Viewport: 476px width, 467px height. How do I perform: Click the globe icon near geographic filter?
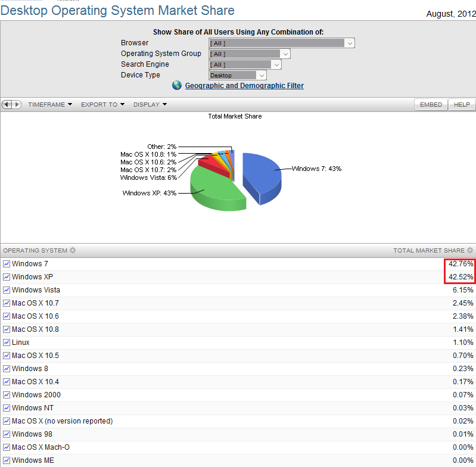point(177,85)
